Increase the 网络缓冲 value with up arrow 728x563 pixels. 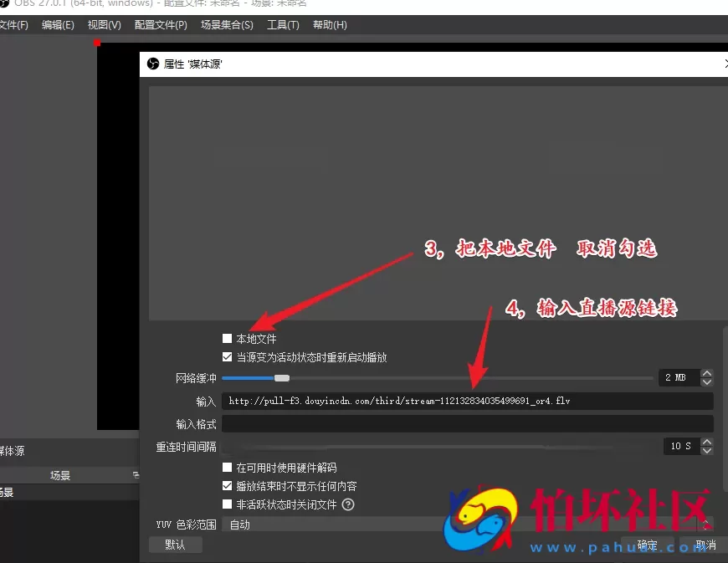[707, 374]
